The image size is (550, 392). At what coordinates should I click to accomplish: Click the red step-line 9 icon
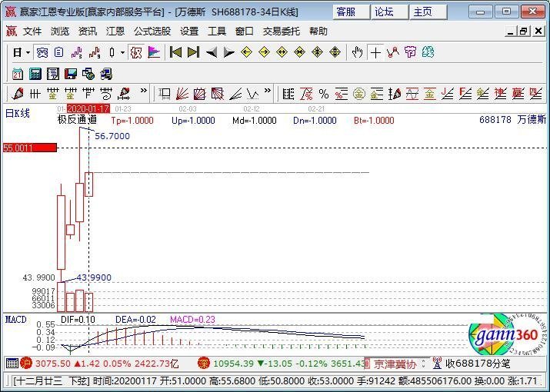click(x=95, y=52)
